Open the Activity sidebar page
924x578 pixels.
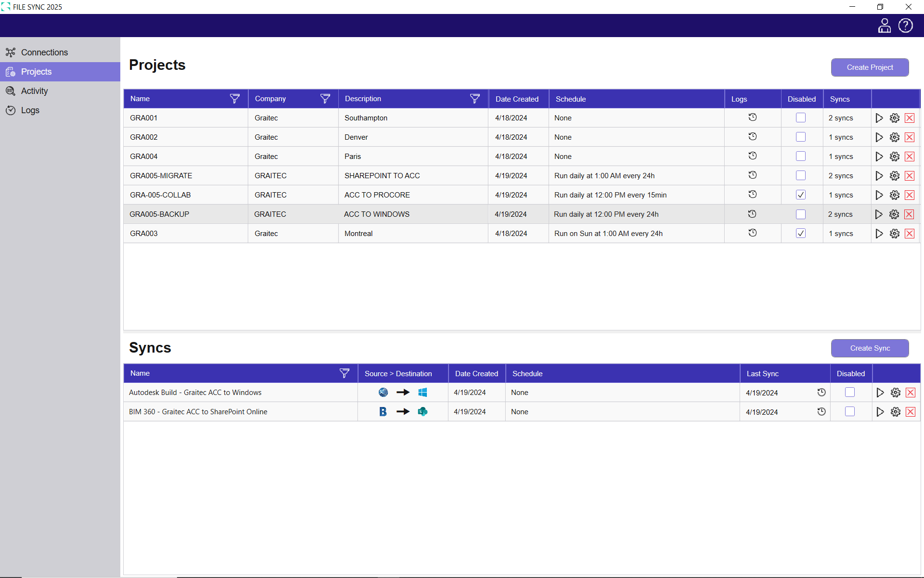point(34,91)
